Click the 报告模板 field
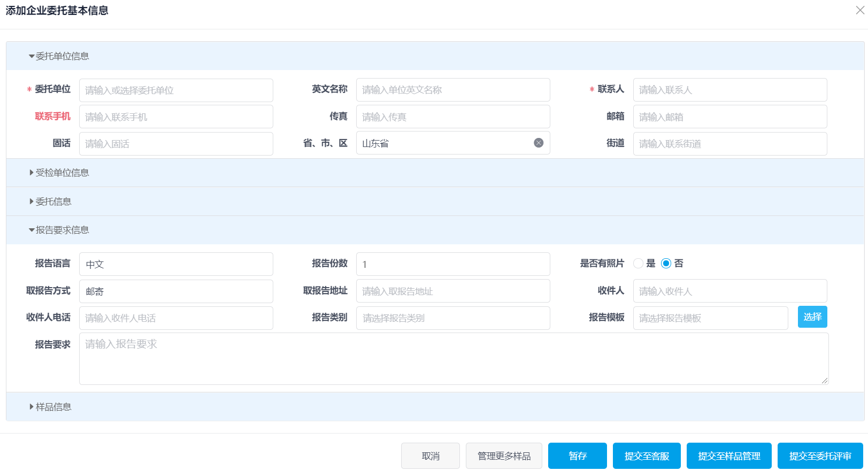The image size is (868, 471). click(710, 318)
